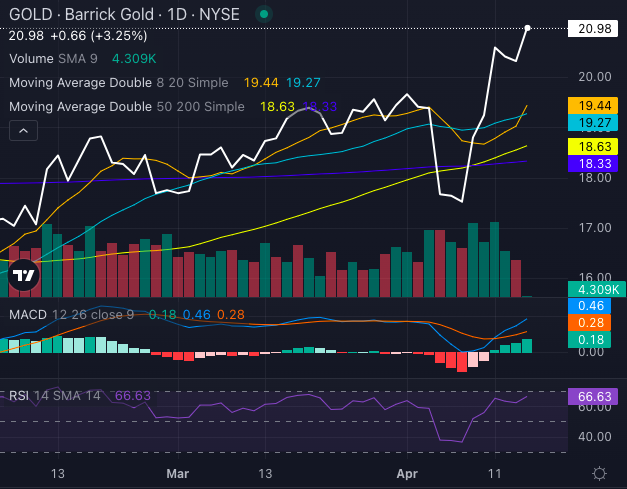Click the TradingView logo
Screen dimensions: 627x489
coord(24,275)
